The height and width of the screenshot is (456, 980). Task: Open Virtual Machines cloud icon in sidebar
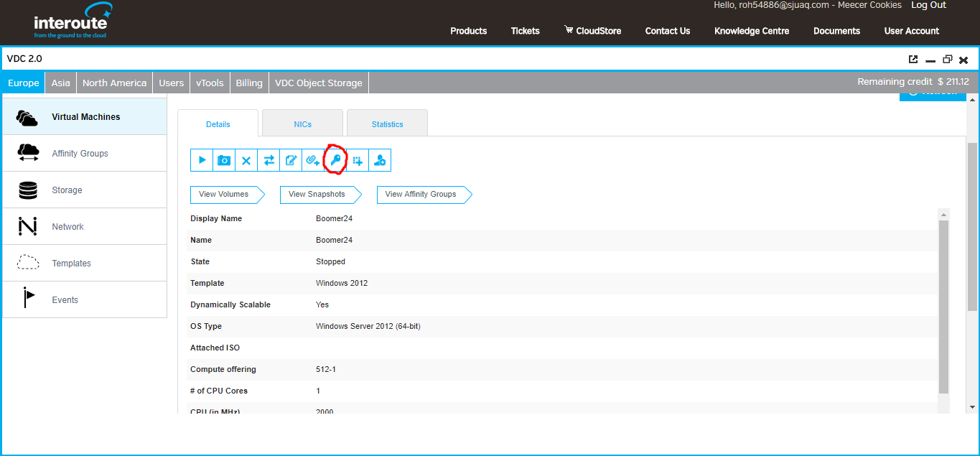point(27,117)
